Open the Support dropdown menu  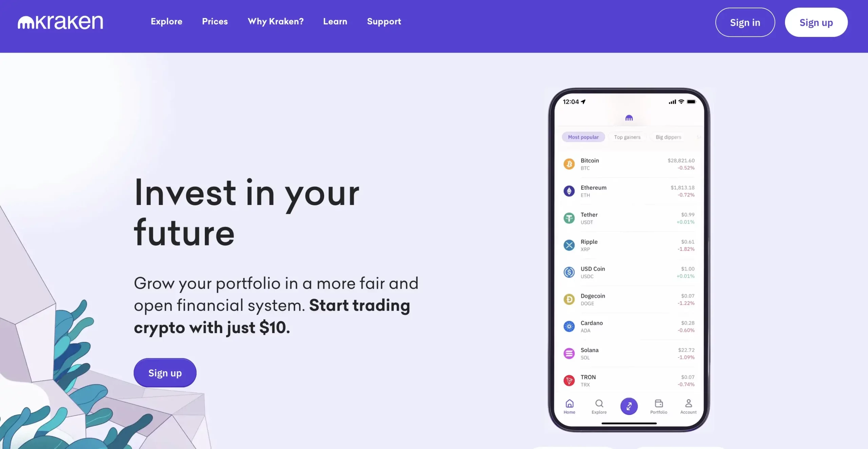coord(384,22)
